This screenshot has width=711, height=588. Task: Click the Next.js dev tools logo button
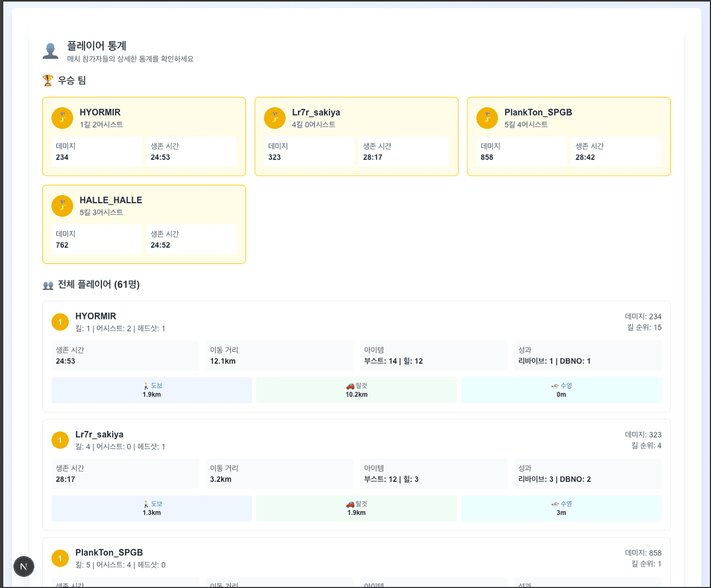click(x=24, y=566)
